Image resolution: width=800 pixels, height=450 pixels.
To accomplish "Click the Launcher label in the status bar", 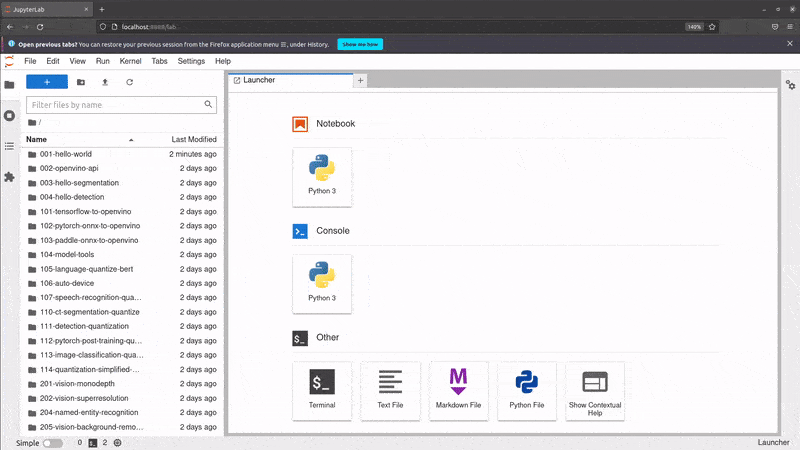I will [x=773, y=442].
